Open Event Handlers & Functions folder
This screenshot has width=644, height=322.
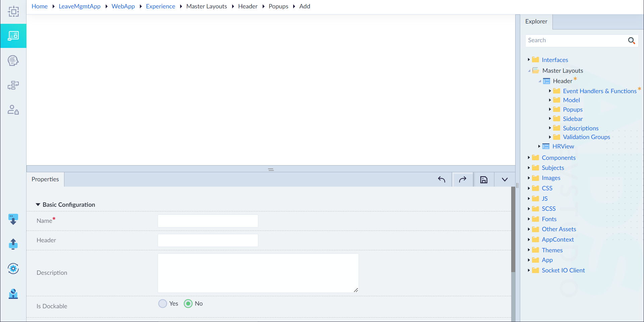pyautogui.click(x=599, y=91)
